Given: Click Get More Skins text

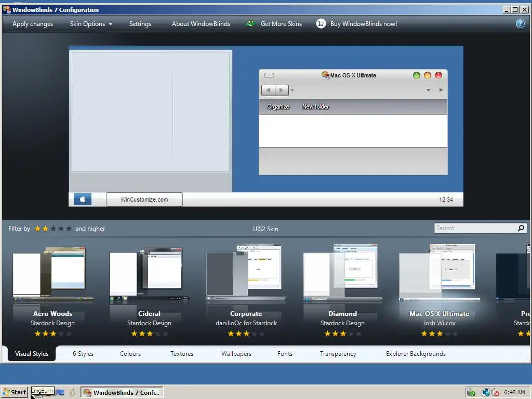Looking at the screenshot, I should coord(281,24).
